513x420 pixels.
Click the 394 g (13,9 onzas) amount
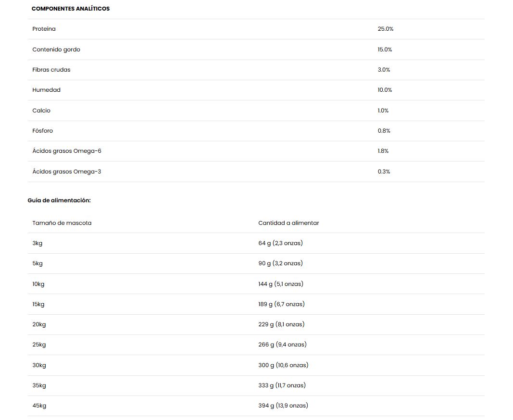click(x=283, y=406)
